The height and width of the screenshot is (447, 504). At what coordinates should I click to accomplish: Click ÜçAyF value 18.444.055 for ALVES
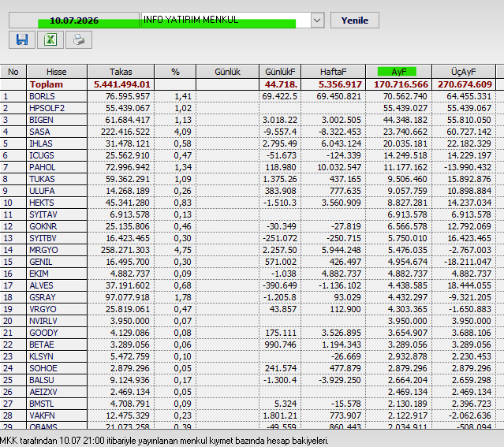tap(469, 285)
